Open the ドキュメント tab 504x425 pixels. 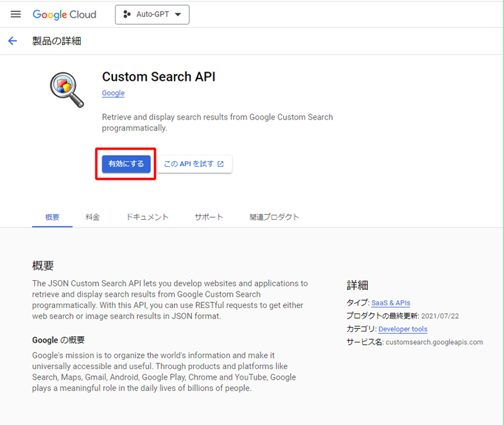tap(147, 217)
